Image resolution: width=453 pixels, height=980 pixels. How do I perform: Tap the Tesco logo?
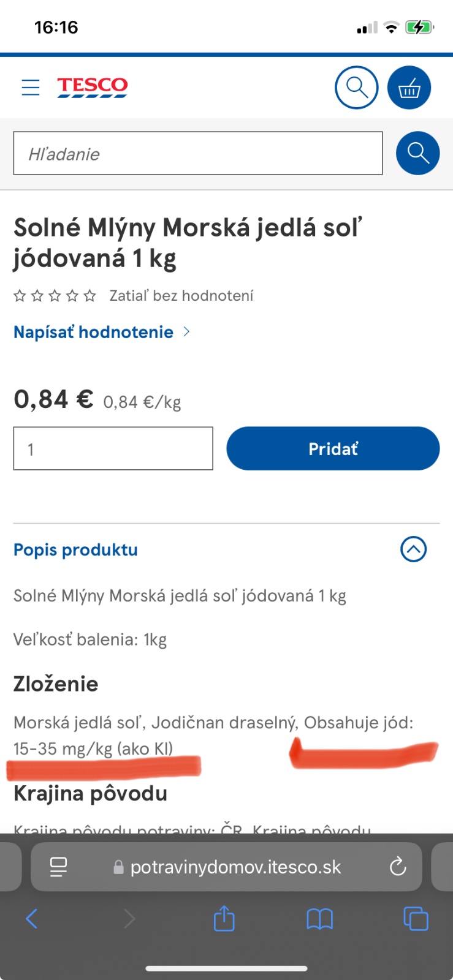[92, 87]
